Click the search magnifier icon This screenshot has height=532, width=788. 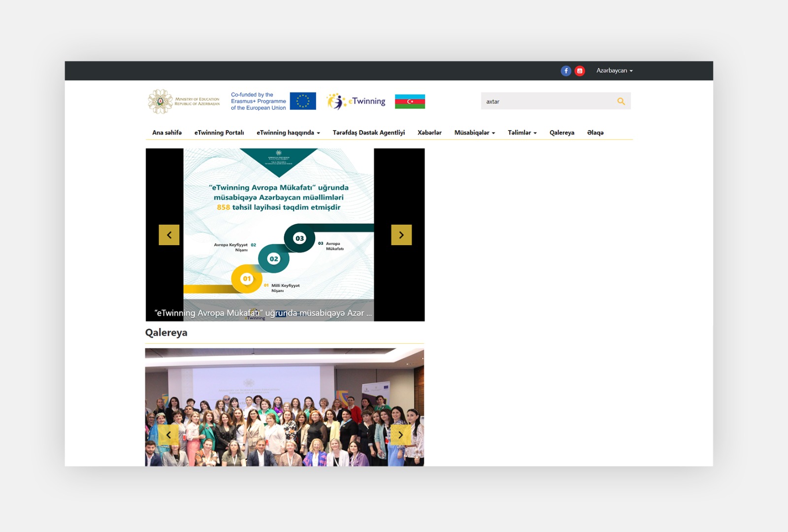tap(622, 101)
